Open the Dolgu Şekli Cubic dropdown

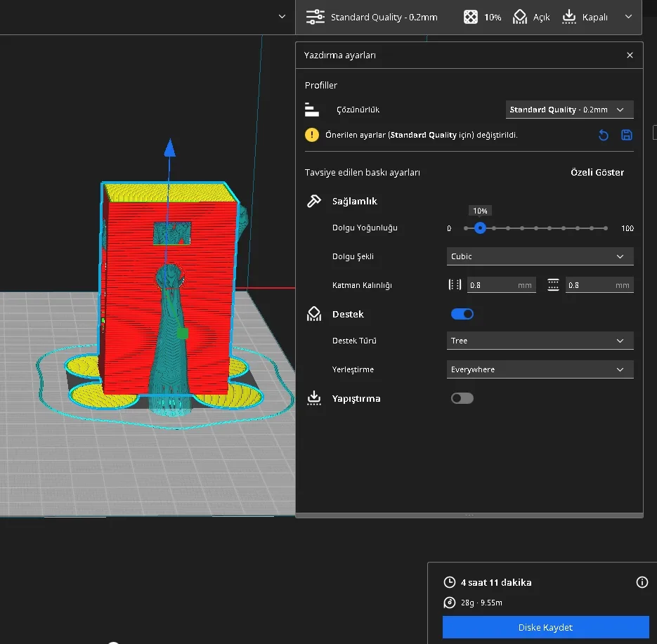tap(540, 256)
